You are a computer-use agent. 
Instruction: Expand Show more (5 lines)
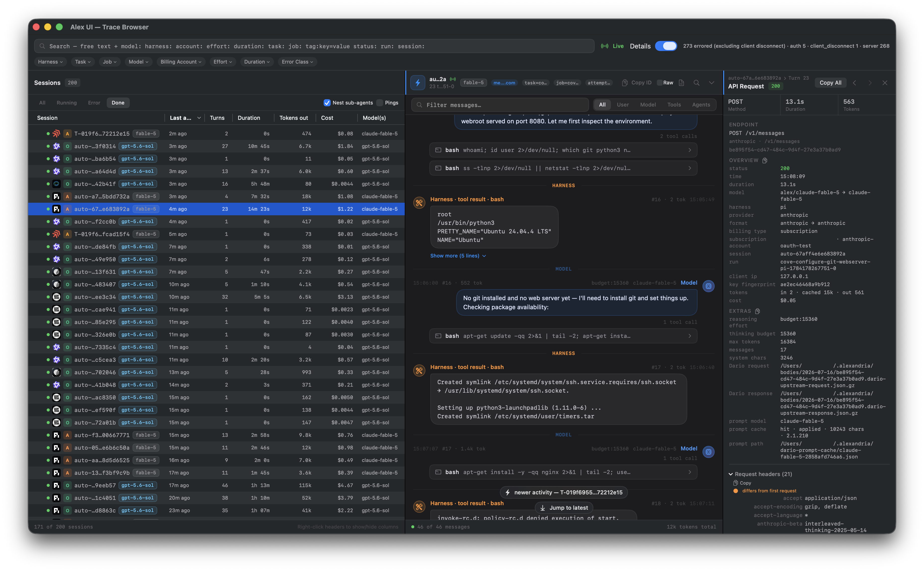click(458, 256)
